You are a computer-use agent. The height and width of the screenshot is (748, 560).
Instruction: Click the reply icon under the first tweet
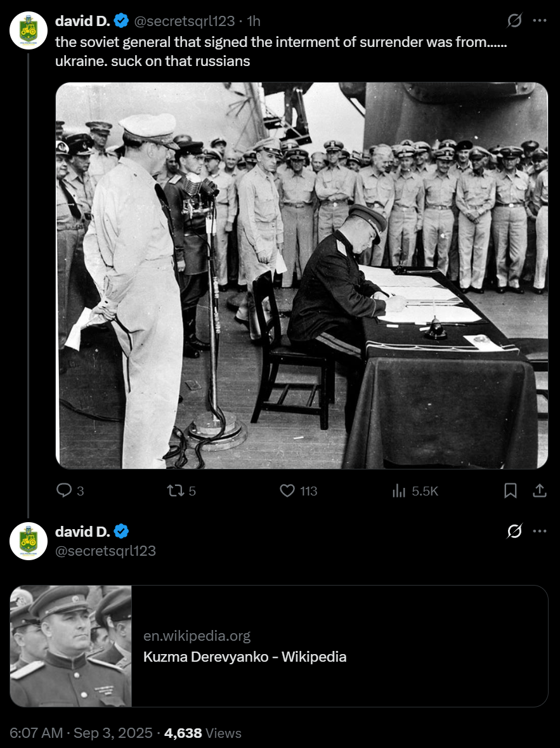[64, 490]
